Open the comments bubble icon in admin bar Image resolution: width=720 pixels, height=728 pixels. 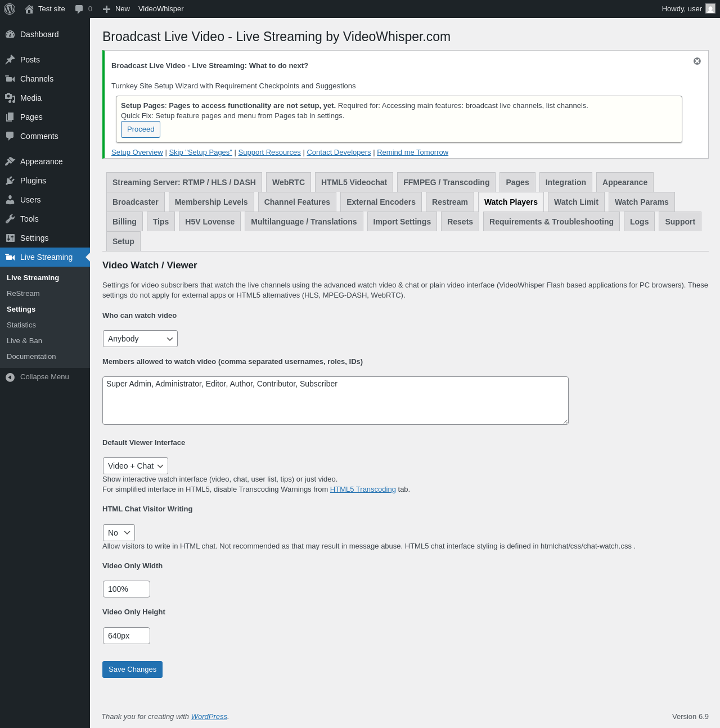click(79, 9)
